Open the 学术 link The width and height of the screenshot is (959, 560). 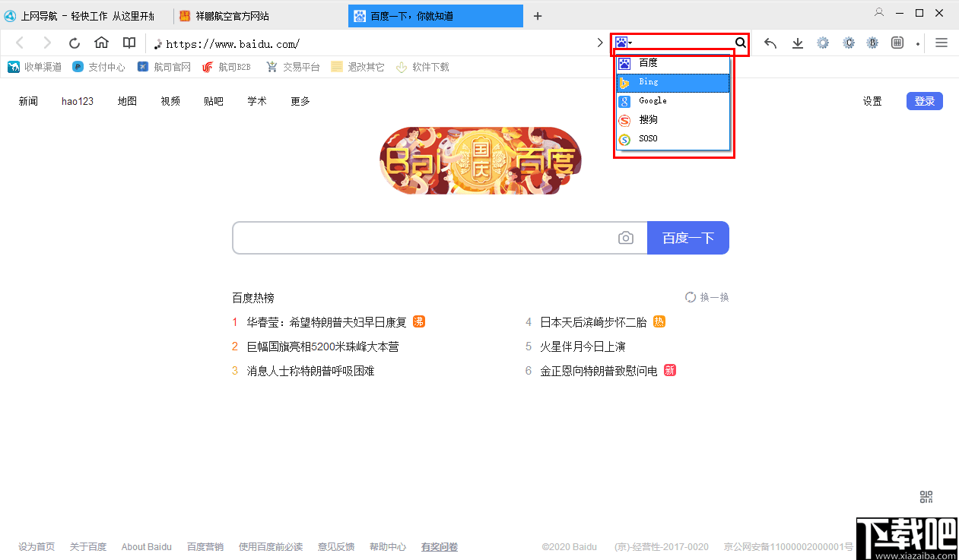pyautogui.click(x=257, y=101)
